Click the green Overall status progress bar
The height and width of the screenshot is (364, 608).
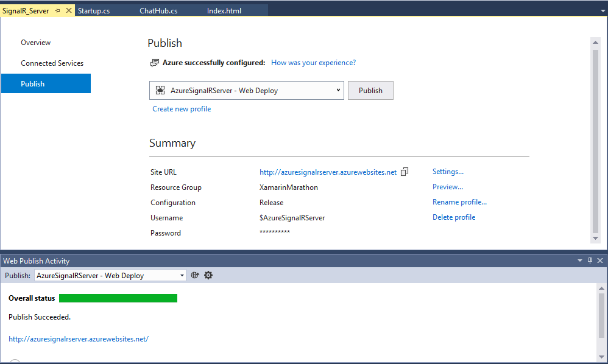pyautogui.click(x=118, y=298)
